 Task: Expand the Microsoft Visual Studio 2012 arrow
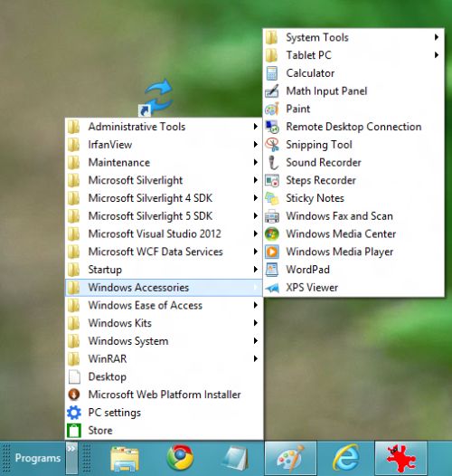(x=256, y=233)
